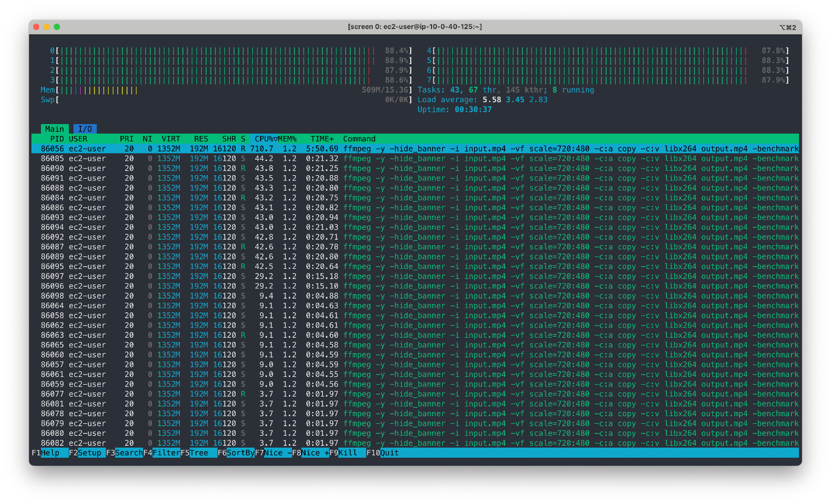Decrease priority using Nice -
The image size is (831, 504).
[273, 452]
